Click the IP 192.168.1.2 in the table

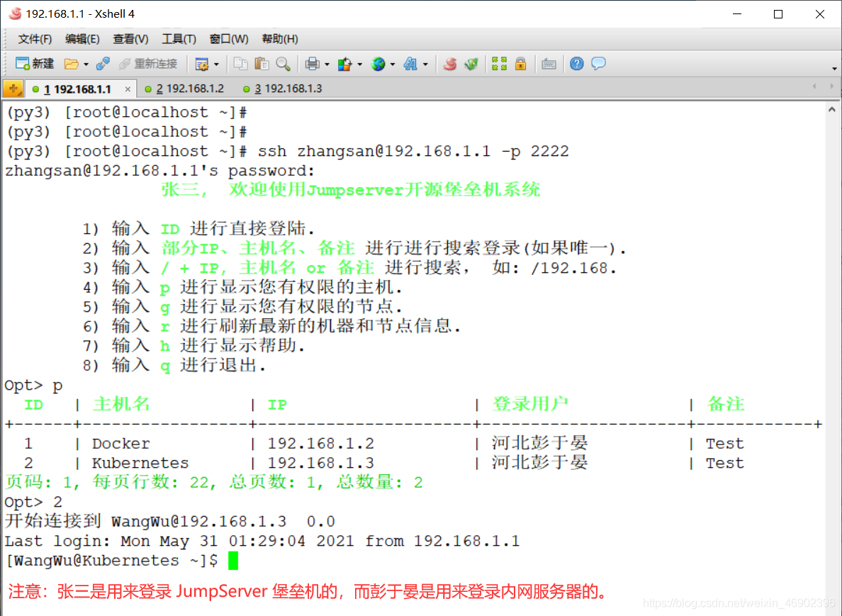pyautogui.click(x=320, y=444)
